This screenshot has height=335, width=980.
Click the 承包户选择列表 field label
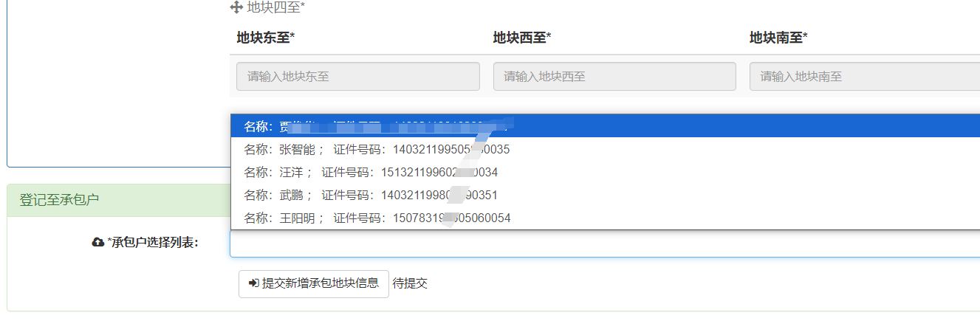153,243
